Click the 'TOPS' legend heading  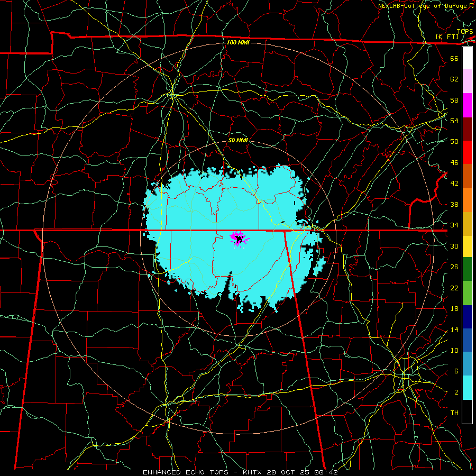[x=465, y=32]
